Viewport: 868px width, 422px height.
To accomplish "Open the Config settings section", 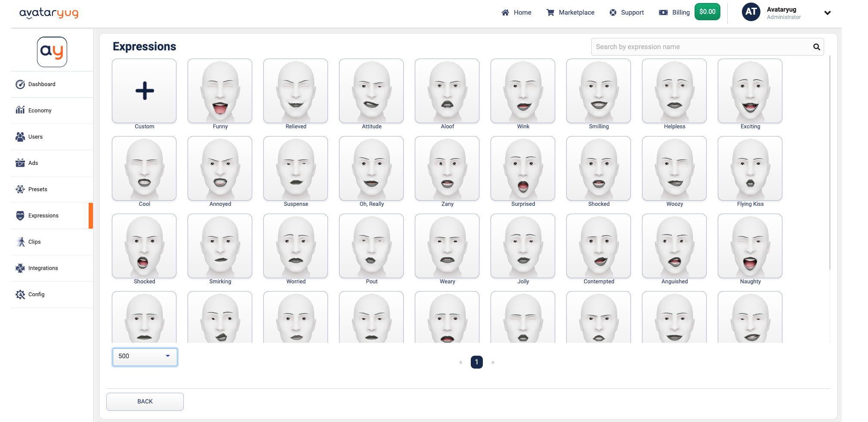I will pyautogui.click(x=36, y=294).
